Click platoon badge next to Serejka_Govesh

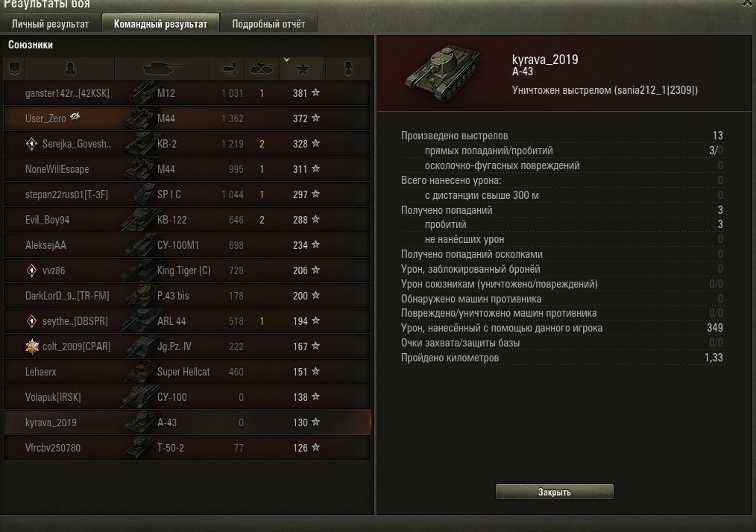pyautogui.click(x=31, y=144)
